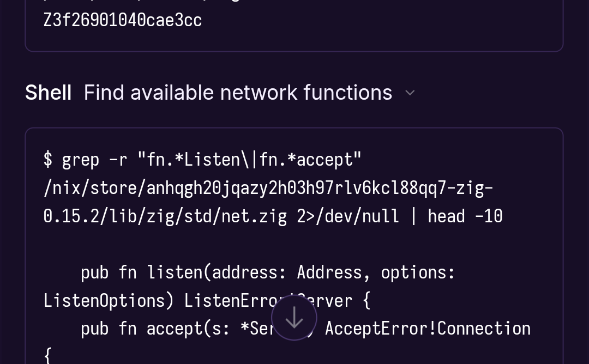Collapse the Find available network functions section
The image size is (589, 364).
click(410, 93)
